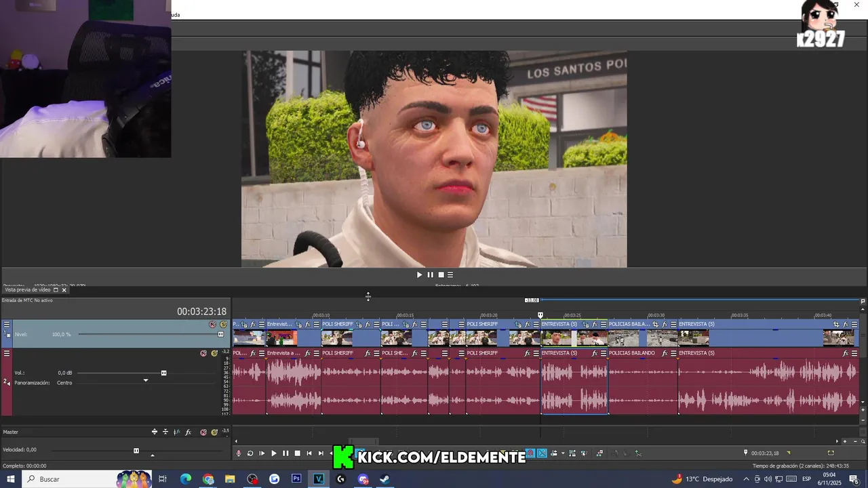The image size is (868, 488).
Task: Open event FX on Entrevista a... audio clip
Action: click(307, 353)
